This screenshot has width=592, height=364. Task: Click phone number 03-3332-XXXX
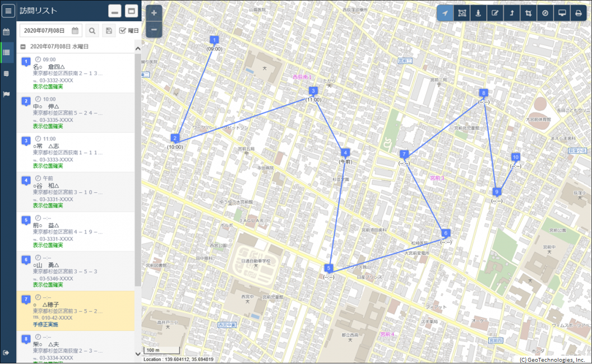coord(56,81)
